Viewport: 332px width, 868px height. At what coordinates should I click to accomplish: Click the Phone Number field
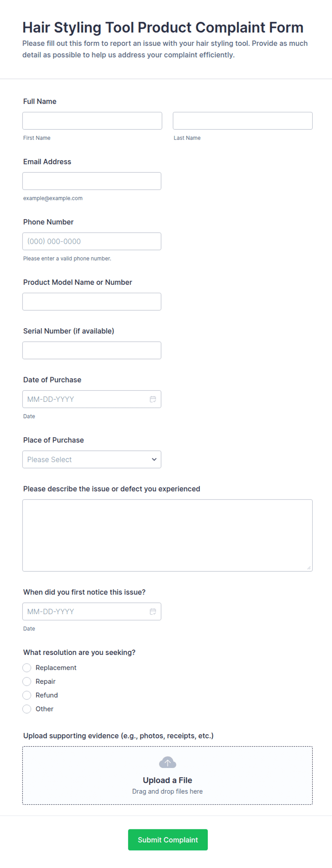click(92, 241)
